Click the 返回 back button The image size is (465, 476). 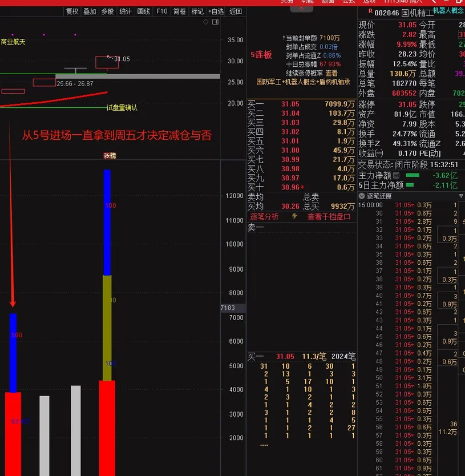(x=235, y=11)
